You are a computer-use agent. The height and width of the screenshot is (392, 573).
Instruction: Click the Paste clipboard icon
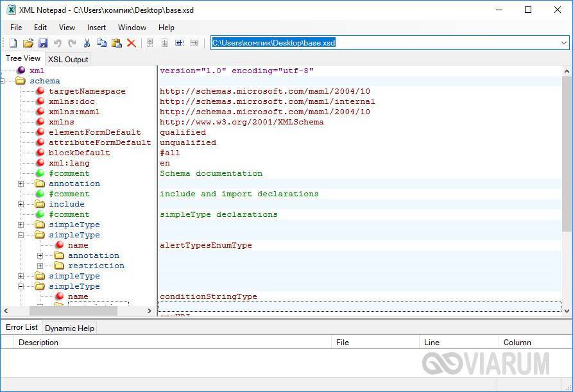pyautogui.click(x=116, y=43)
